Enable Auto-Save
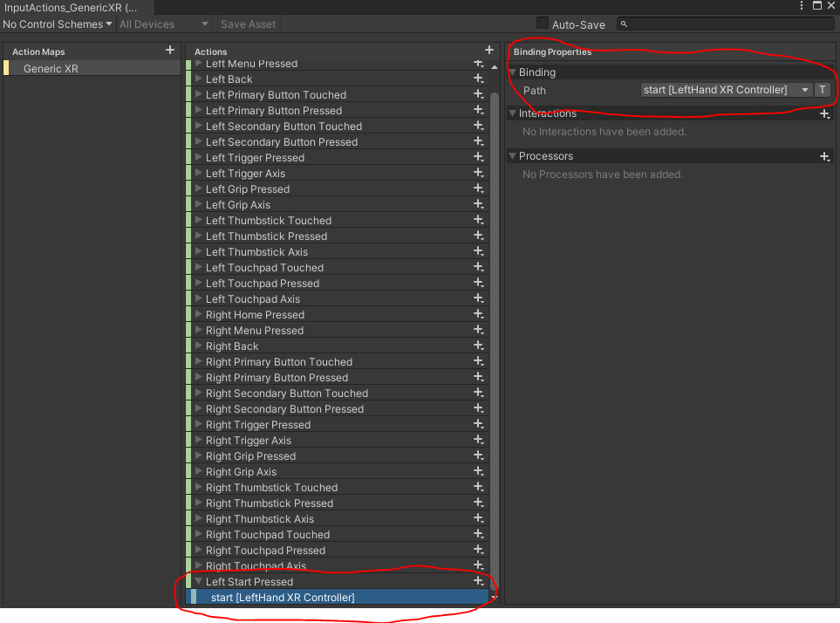The width and height of the screenshot is (840, 623). [541, 24]
